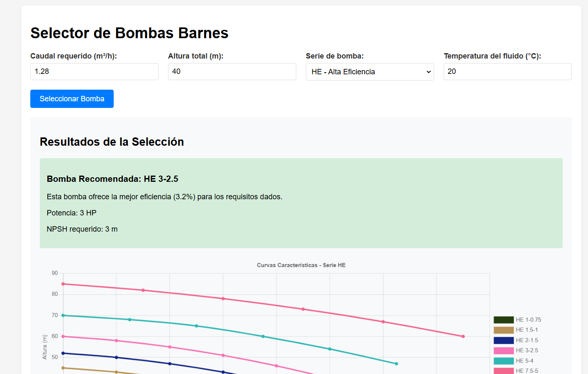Open the Serie de bomba dropdown

(x=369, y=72)
